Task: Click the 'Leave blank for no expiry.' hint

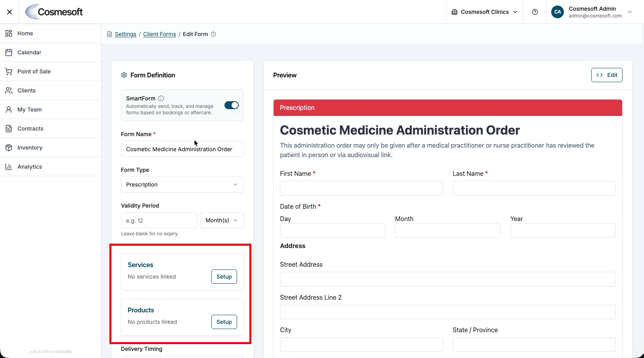Action: (150, 234)
